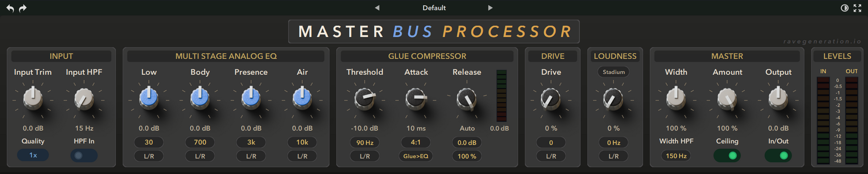868x174 pixels.
Task: Go to the previous preset with left arrow
Action: point(377,8)
